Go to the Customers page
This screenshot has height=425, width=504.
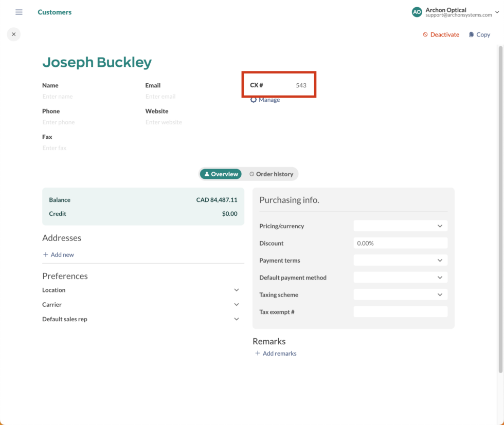coord(55,12)
